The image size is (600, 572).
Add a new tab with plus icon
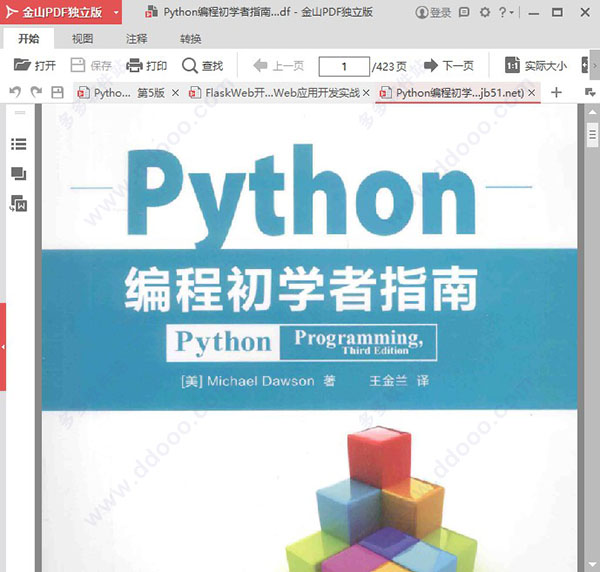click(x=556, y=92)
